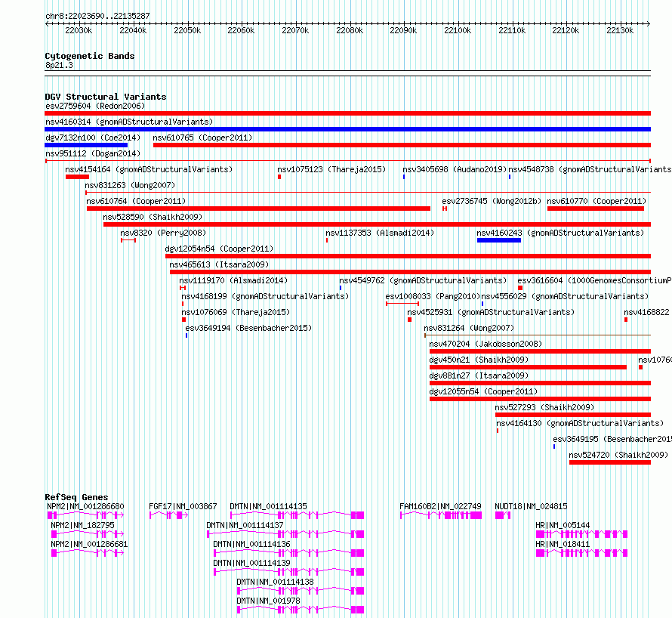Select NPM2 NM_001286680 gene transcript
Viewport: 672px width, 618px height.
tap(86, 515)
